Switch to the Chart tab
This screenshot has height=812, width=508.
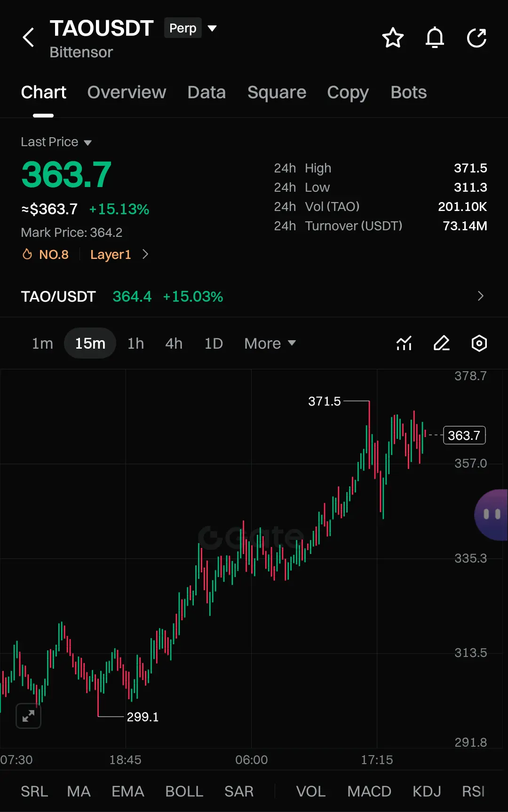(x=43, y=93)
